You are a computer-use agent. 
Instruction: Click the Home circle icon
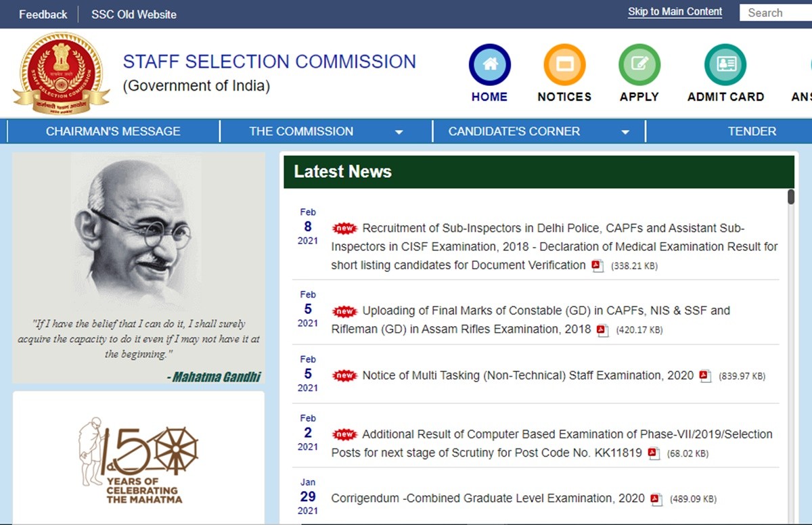point(489,65)
